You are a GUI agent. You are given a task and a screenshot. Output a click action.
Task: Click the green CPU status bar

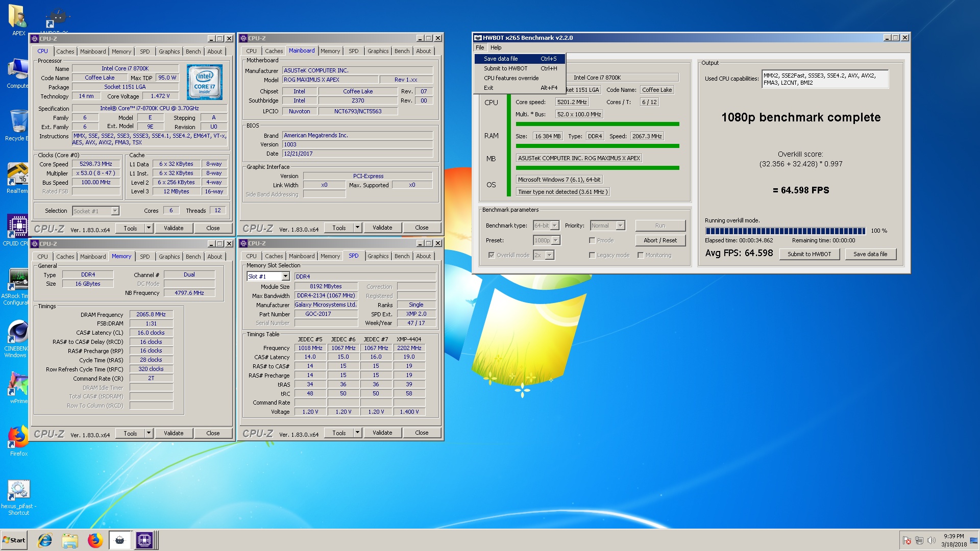[597, 124]
